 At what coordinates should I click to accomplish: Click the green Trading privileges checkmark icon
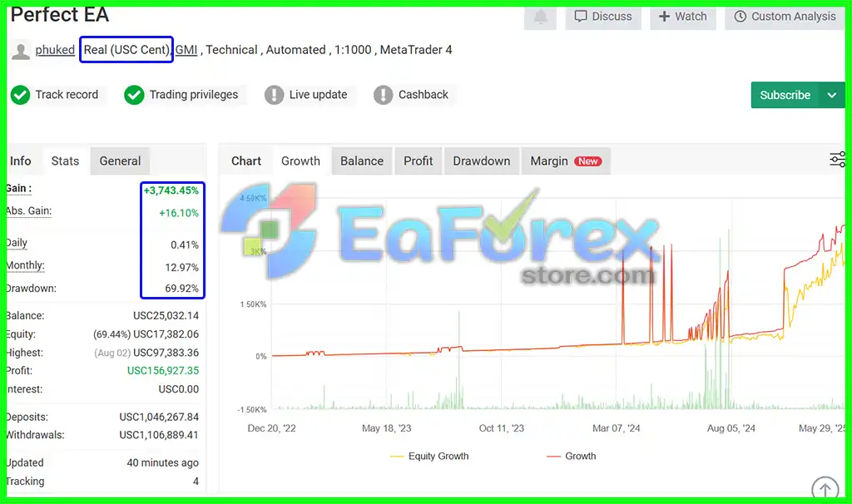click(134, 95)
